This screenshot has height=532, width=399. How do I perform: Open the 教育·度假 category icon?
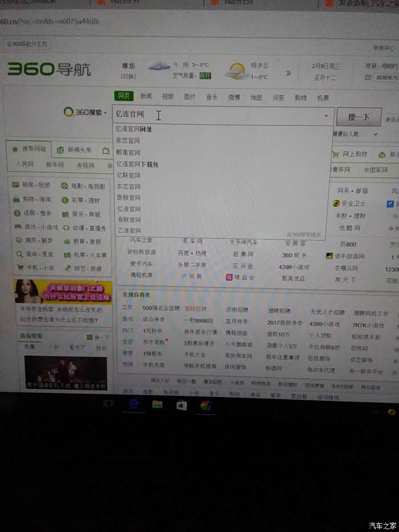click(67, 241)
